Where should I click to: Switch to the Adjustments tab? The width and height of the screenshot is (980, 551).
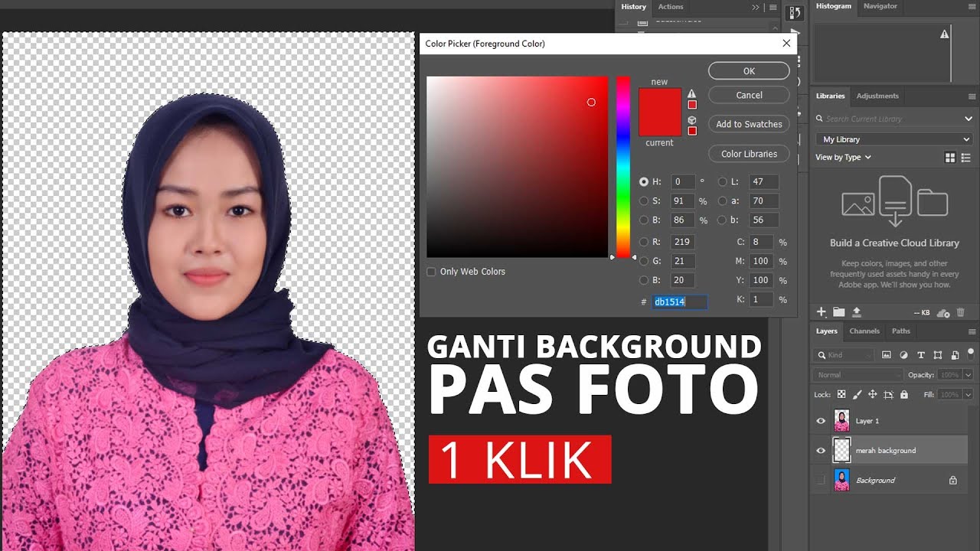click(x=877, y=96)
